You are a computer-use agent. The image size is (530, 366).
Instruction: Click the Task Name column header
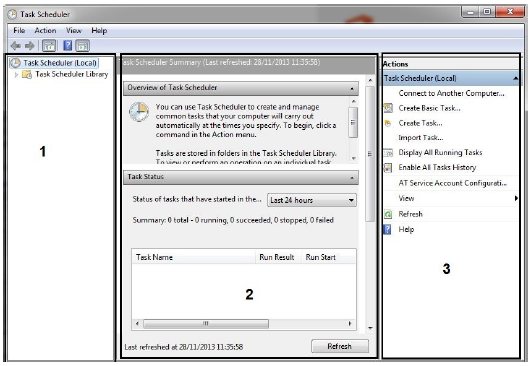pyautogui.click(x=194, y=257)
